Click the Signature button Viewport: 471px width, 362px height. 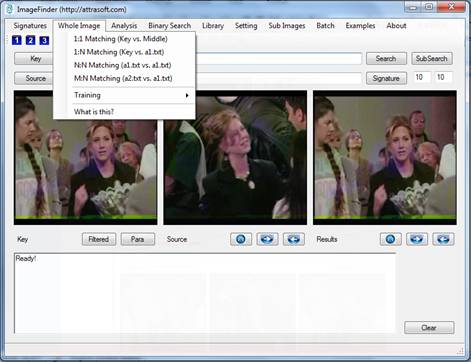coord(386,78)
